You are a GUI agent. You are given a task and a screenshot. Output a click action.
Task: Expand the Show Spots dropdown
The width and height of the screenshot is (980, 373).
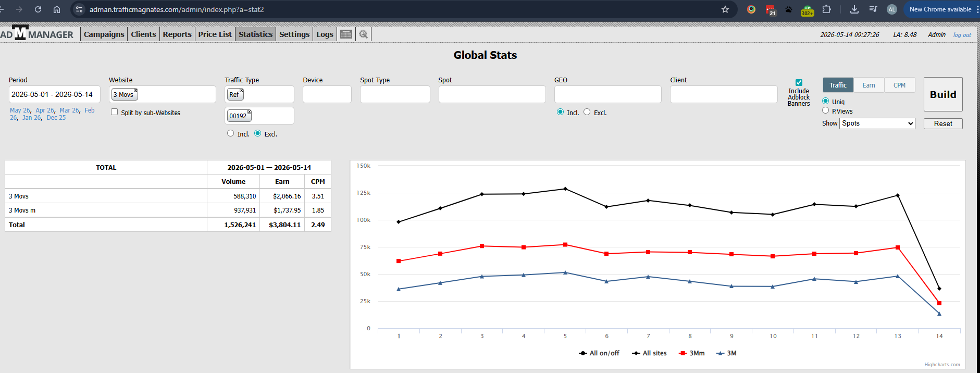point(877,123)
